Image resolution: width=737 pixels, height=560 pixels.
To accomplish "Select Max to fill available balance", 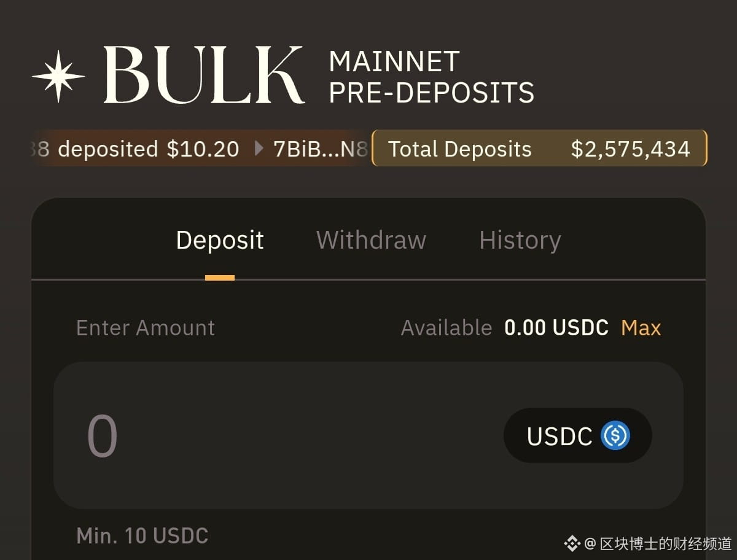I will (x=641, y=328).
